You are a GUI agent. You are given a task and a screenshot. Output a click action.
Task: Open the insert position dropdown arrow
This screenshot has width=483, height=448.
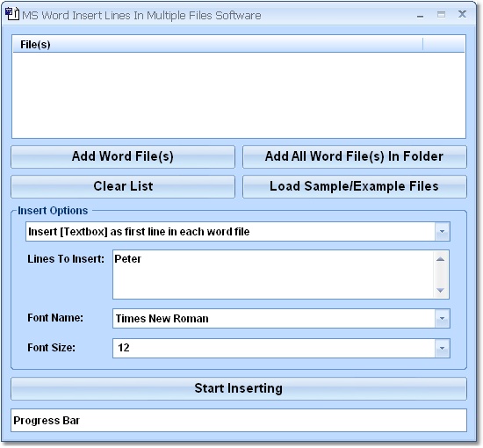pyautogui.click(x=443, y=231)
